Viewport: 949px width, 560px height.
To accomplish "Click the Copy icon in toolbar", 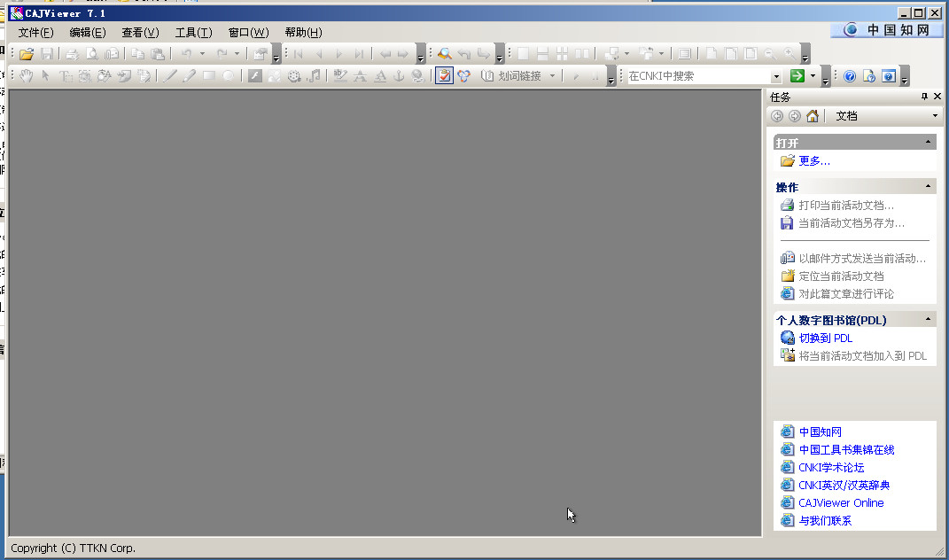I will (x=137, y=54).
